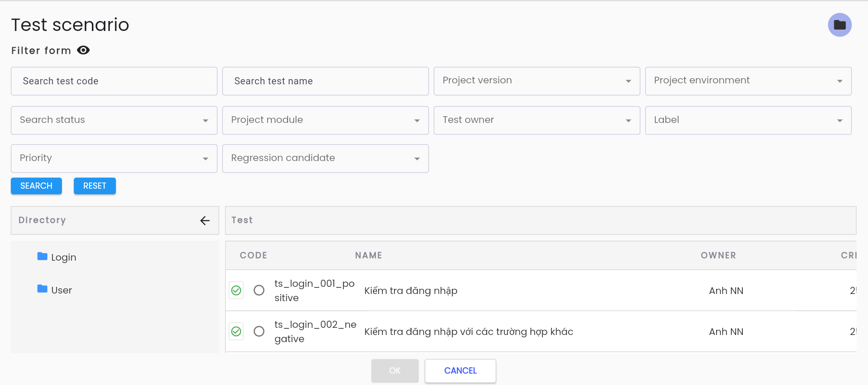Expand the Regression candidate dropdown
The image size is (868, 385).
(325, 158)
